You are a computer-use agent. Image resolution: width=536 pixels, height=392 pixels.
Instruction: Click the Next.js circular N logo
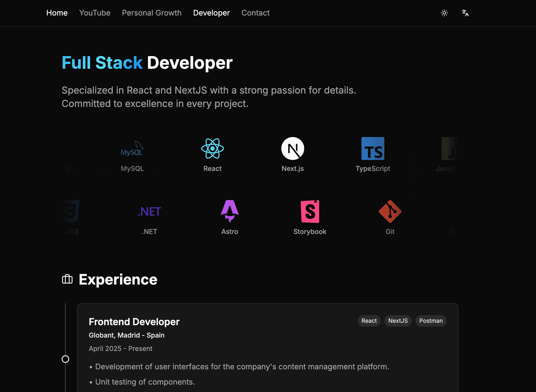coord(293,148)
